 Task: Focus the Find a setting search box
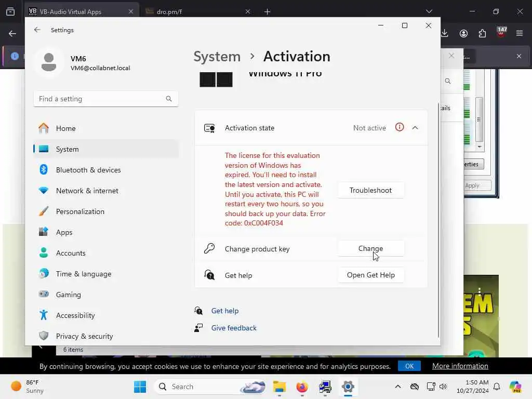(106, 99)
